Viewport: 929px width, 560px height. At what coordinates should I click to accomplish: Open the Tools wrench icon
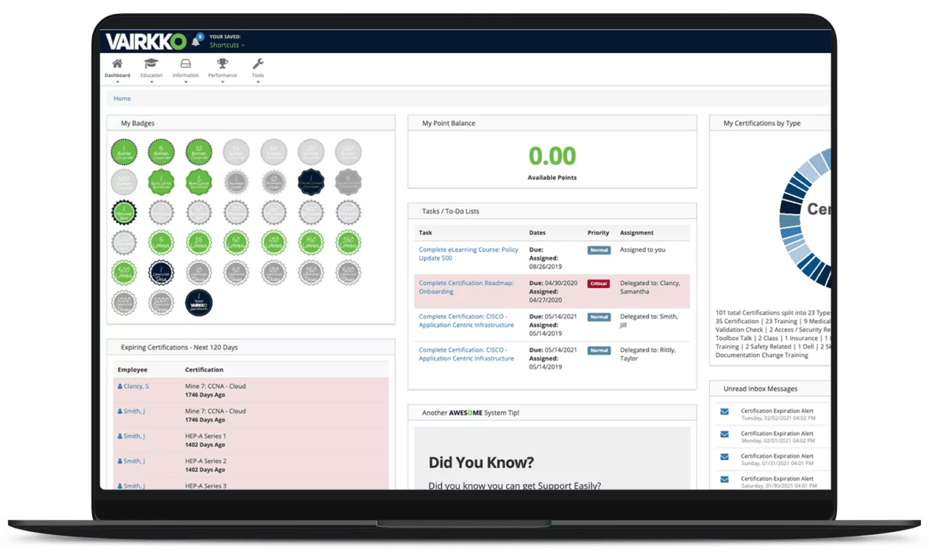(x=258, y=64)
